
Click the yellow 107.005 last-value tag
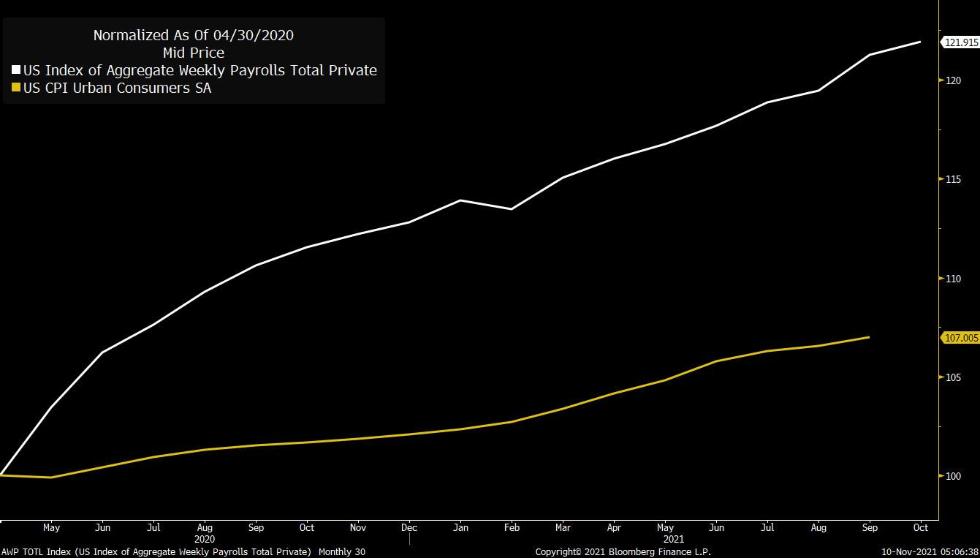coord(960,338)
